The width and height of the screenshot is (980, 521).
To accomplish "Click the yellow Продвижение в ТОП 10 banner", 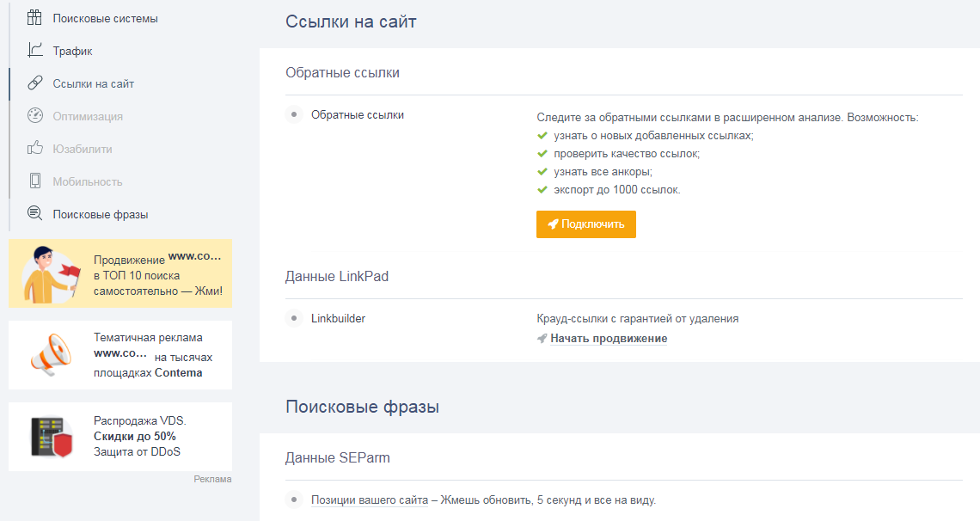I will (x=120, y=273).
